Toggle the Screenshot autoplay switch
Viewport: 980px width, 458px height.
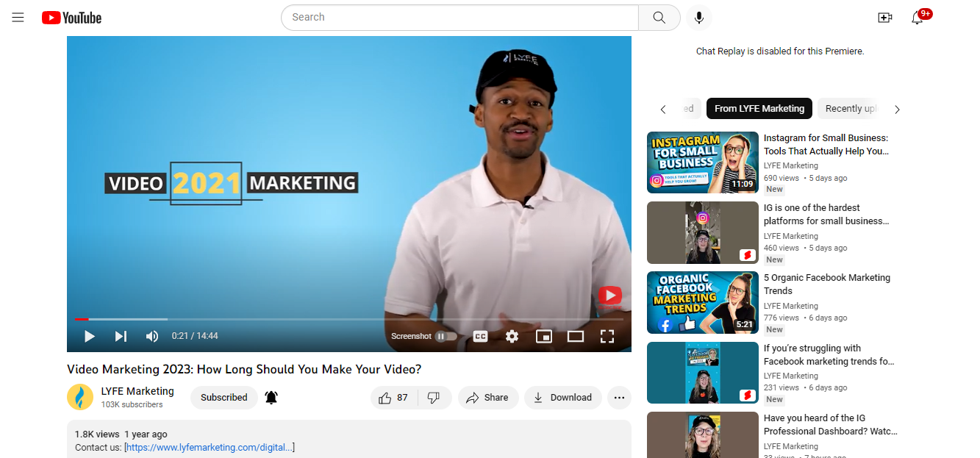coord(446,336)
